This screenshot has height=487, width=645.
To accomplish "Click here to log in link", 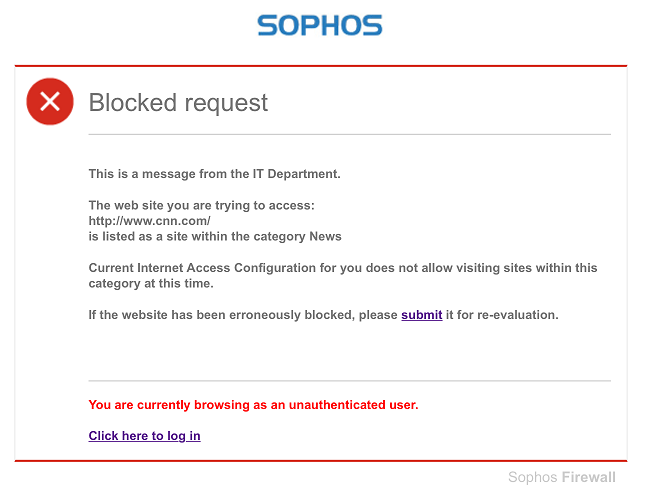I will click(144, 436).
